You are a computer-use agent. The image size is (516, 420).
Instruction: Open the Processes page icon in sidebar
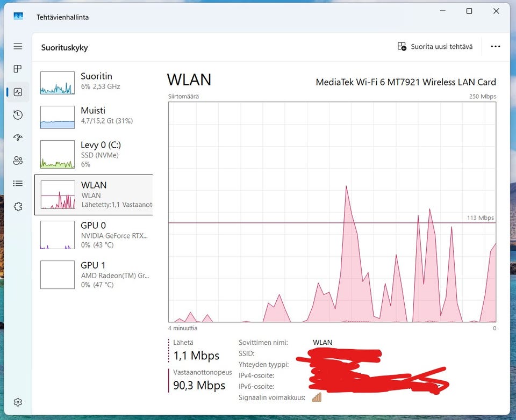tap(18, 69)
